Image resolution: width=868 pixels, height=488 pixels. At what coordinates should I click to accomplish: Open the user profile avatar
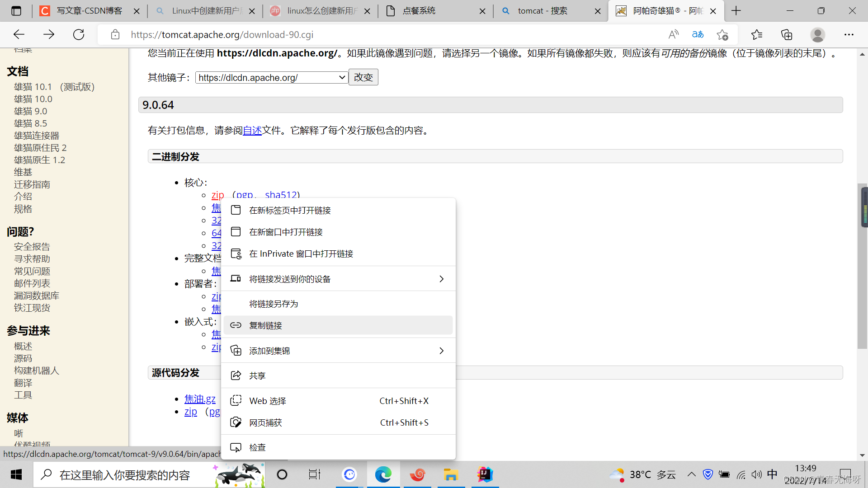coord(817,34)
